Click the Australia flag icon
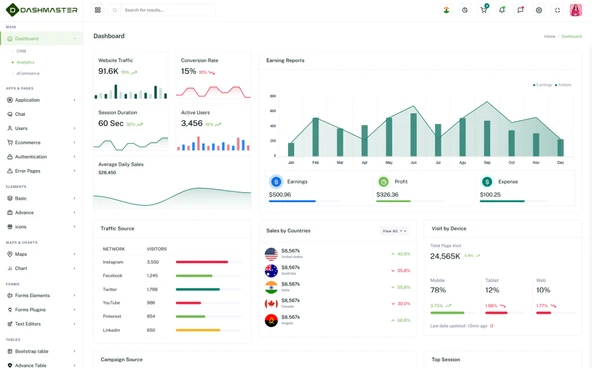The height and width of the screenshot is (368, 592). [x=271, y=271]
